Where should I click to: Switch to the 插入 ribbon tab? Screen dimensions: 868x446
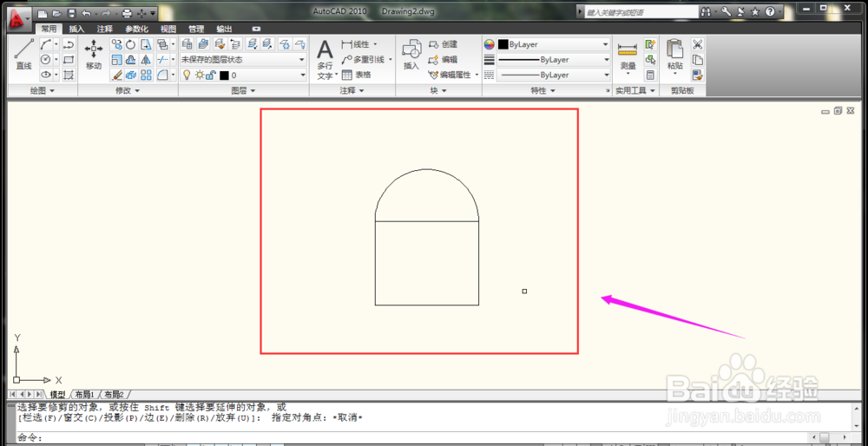pyautogui.click(x=76, y=30)
